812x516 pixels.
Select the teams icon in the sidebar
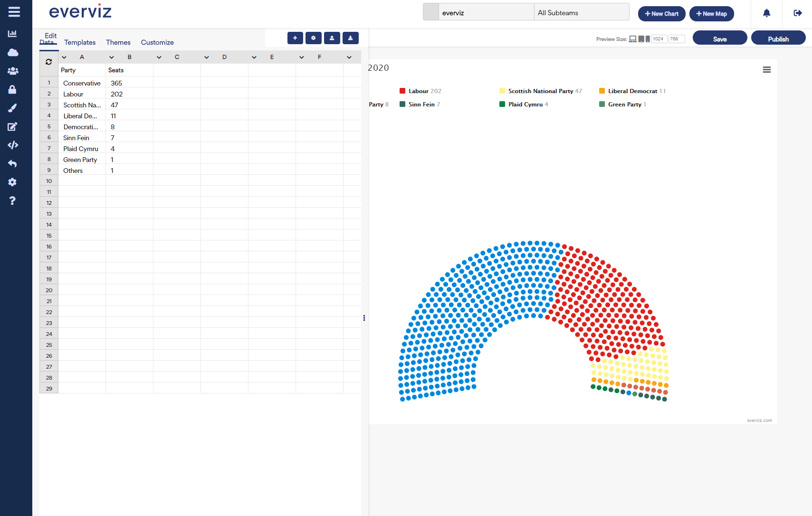12,71
